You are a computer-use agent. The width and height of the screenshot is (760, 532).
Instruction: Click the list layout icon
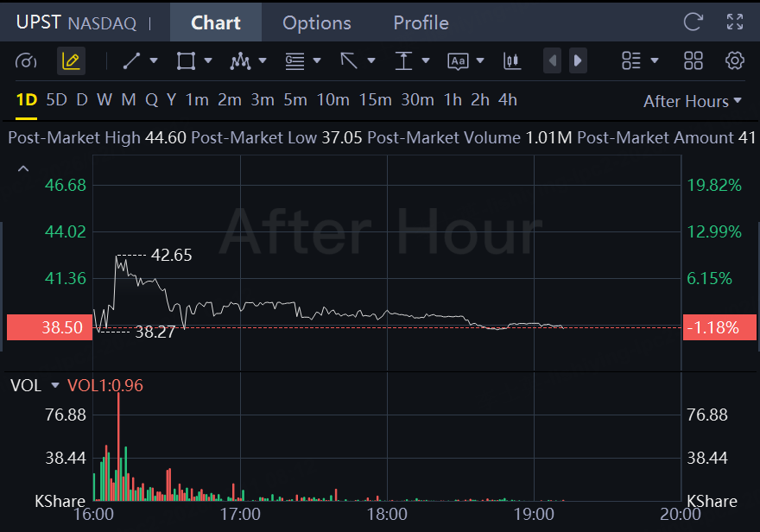click(x=631, y=60)
